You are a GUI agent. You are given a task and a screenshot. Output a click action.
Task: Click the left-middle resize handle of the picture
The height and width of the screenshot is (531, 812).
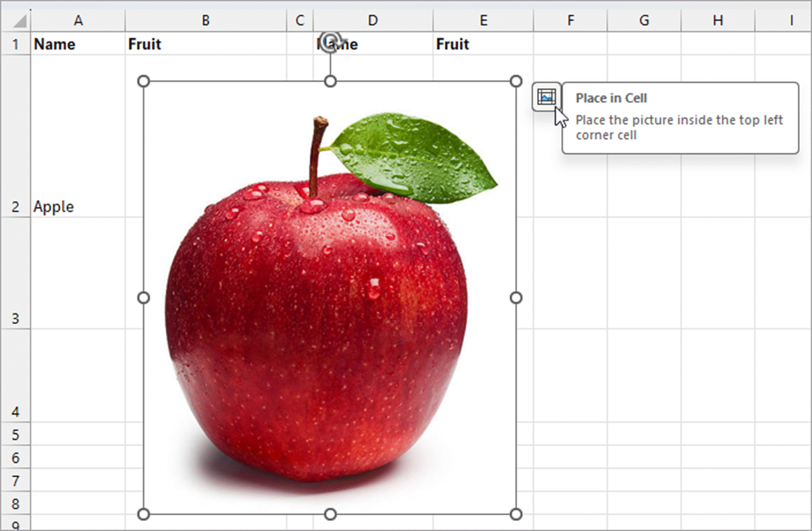143,298
